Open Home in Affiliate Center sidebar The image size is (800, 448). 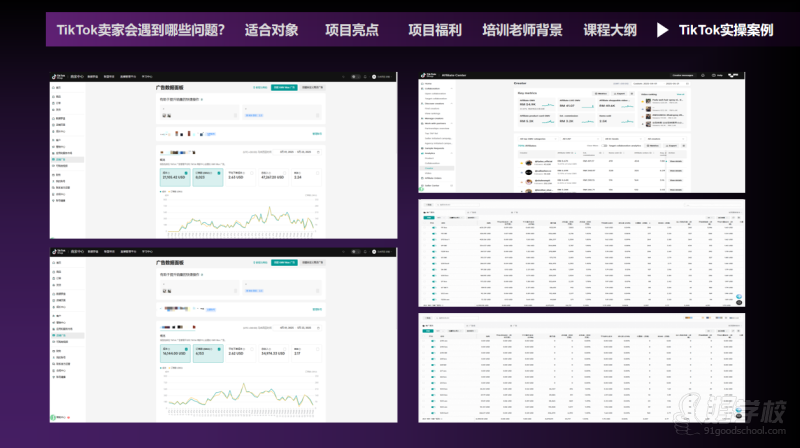click(428, 84)
